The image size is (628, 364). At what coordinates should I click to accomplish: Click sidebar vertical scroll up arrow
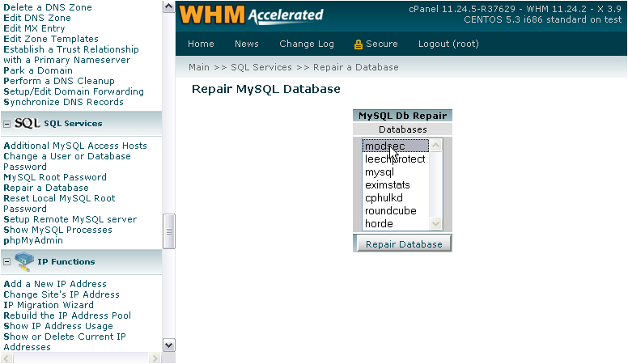click(168, 6)
